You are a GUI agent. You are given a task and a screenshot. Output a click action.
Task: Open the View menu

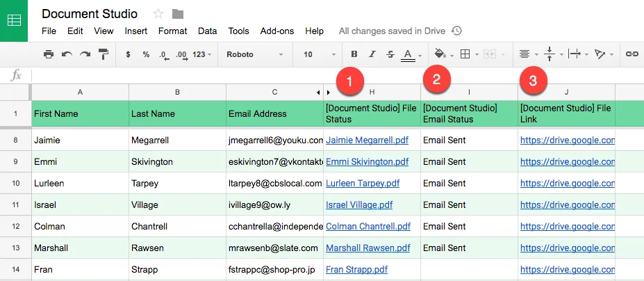104,31
